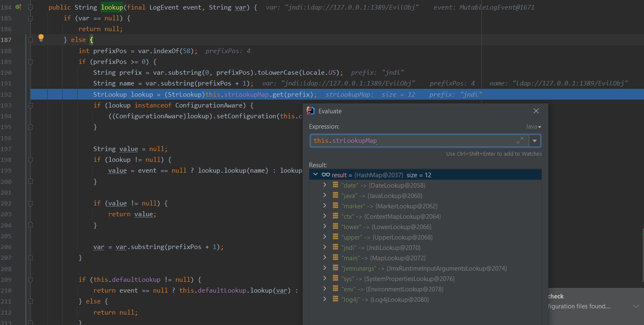Expand the "jndi" JndiLookup entry
This screenshot has height=325, width=644.
(x=325, y=247)
